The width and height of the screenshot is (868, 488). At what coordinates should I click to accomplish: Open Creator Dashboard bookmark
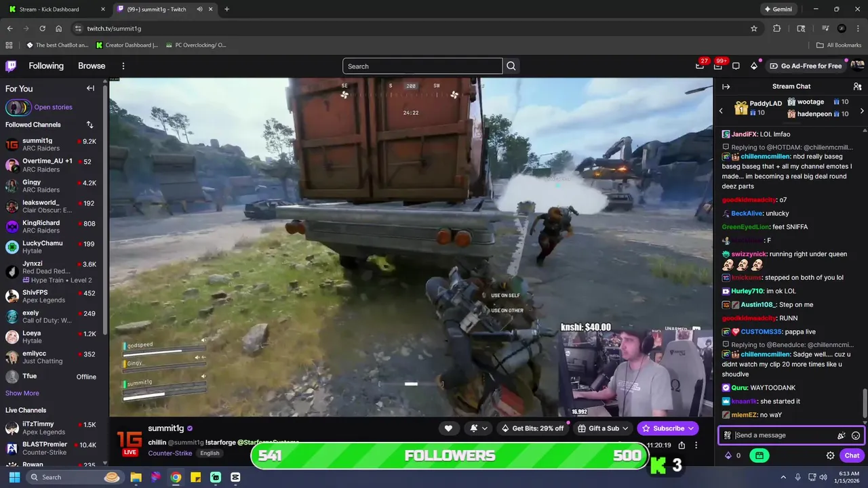click(127, 45)
